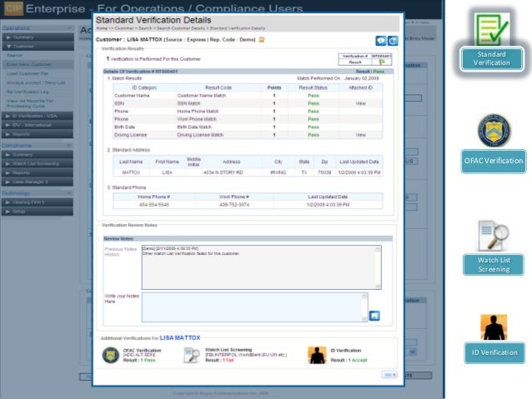
Task: Click the '4034 N STORY RD' address cell
Action: tap(223, 172)
